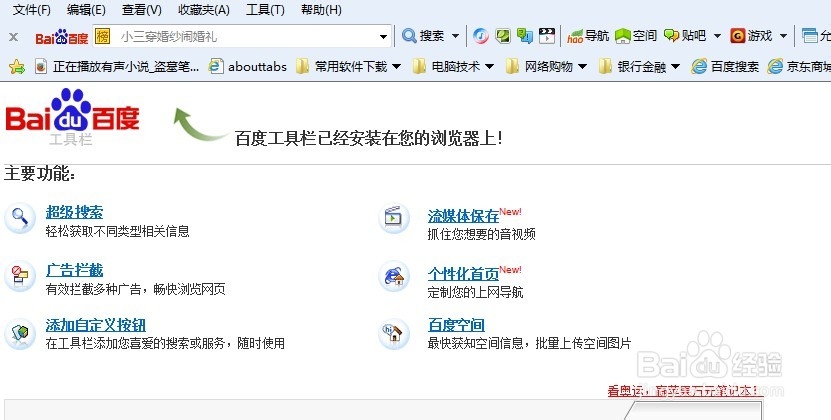Open the 编辑(E) menu

86,10
